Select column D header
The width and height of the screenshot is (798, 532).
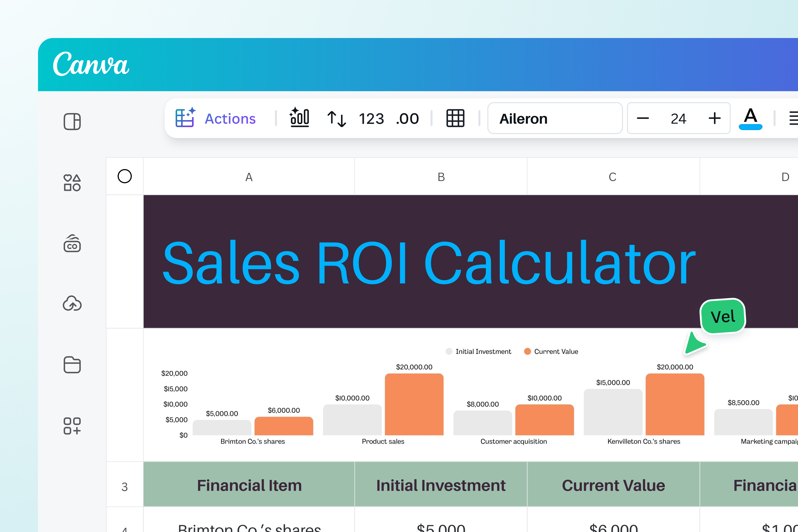(x=749, y=176)
